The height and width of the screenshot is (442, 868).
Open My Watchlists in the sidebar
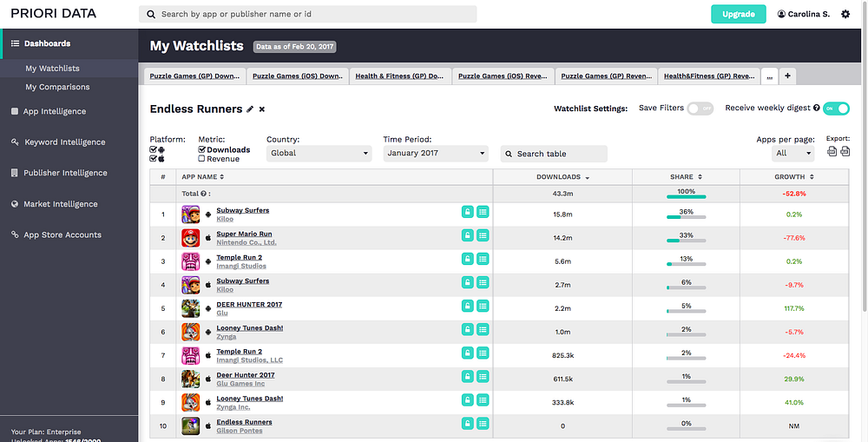53,68
